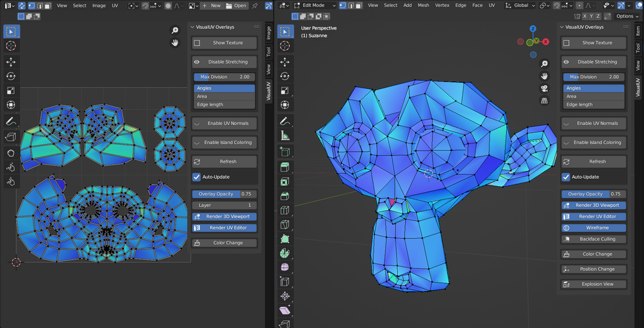Select the Shrink/Fatten tool in the 3D Viewport
This screenshot has width=644, height=328.
point(285,297)
